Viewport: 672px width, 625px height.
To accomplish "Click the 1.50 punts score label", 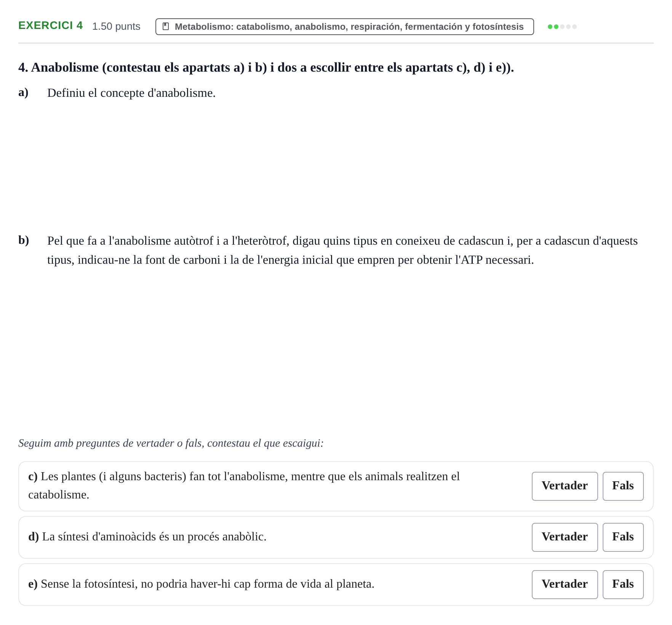I will pyautogui.click(x=116, y=26).
